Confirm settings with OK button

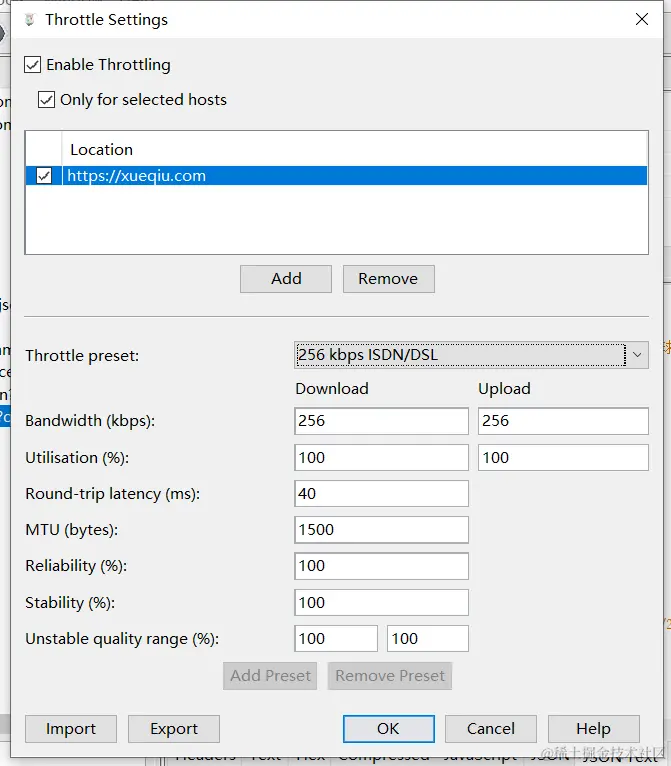[x=389, y=729]
